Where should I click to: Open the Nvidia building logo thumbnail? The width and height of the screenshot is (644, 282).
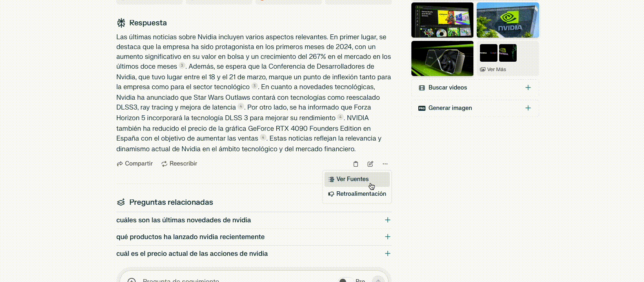(508, 20)
